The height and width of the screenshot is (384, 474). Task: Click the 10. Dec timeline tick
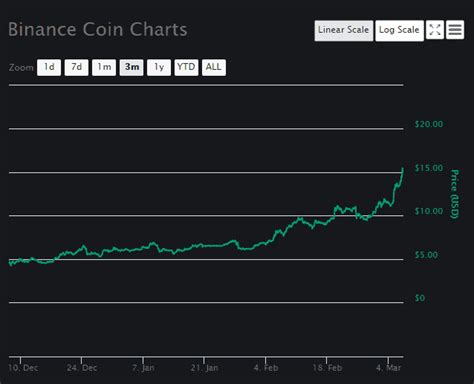tap(23, 368)
